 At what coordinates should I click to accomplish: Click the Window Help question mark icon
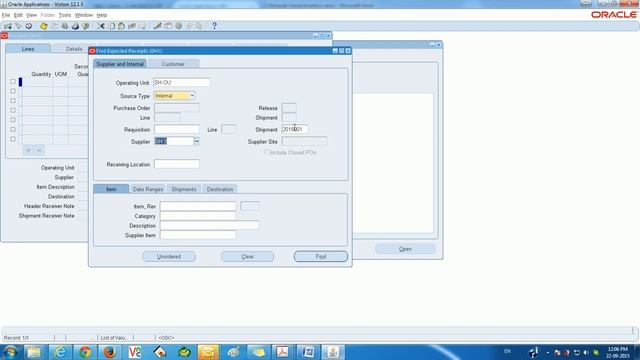214,26
